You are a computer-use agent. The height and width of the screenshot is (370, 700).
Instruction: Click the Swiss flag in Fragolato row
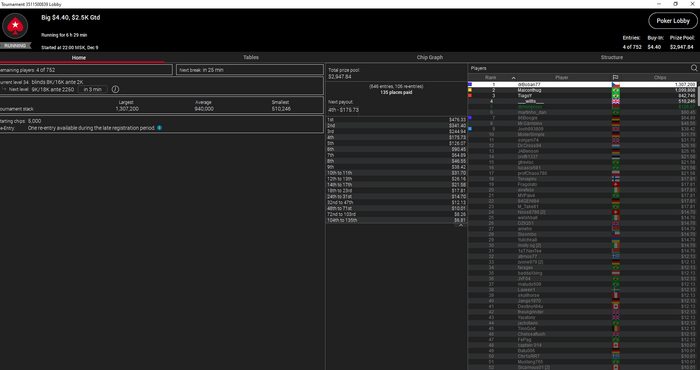click(616, 184)
